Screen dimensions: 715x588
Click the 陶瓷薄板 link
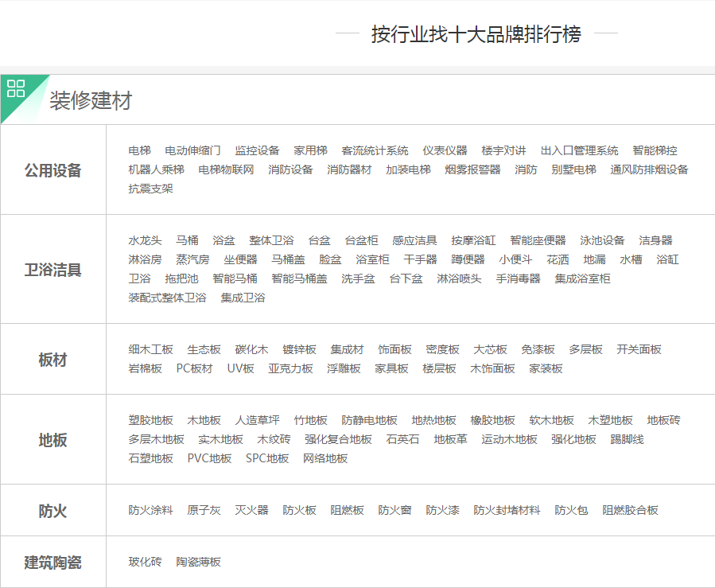coord(199,562)
